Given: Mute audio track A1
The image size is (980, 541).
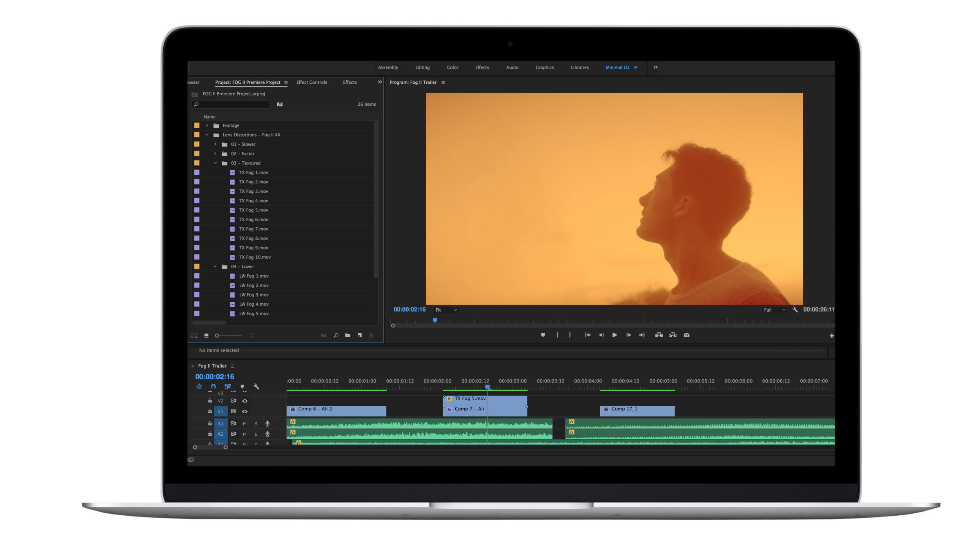Looking at the screenshot, I should coord(245,424).
